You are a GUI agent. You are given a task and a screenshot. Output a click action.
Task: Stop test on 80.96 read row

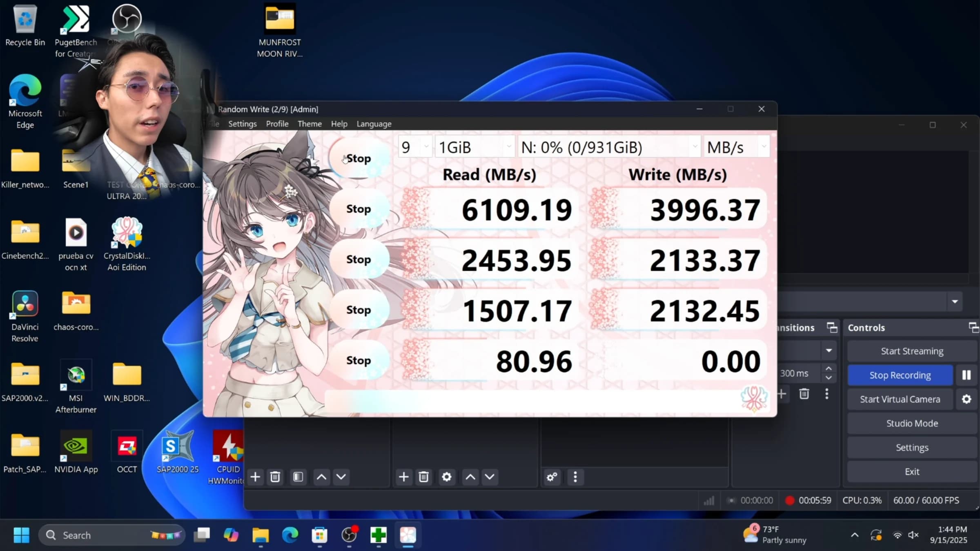click(x=359, y=360)
